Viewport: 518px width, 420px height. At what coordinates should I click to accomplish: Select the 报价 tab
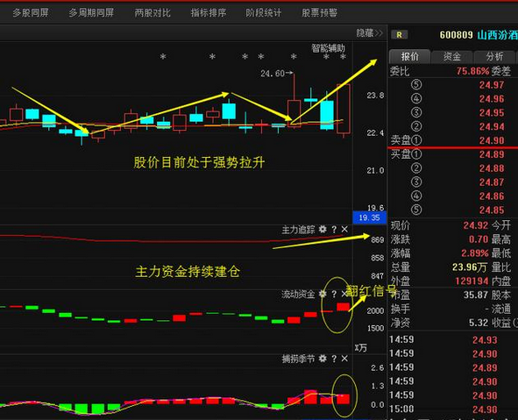point(409,56)
